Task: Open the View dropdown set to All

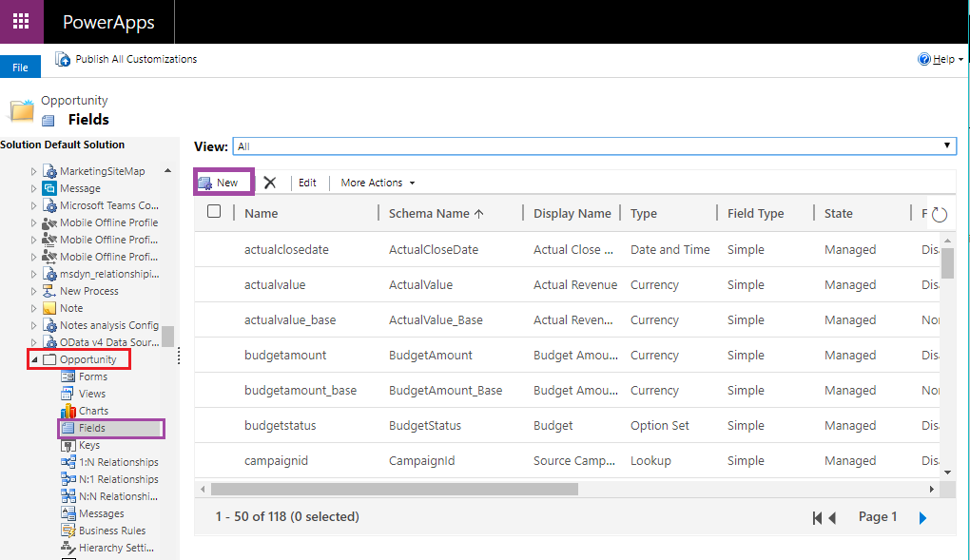Action: pos(594,146)
